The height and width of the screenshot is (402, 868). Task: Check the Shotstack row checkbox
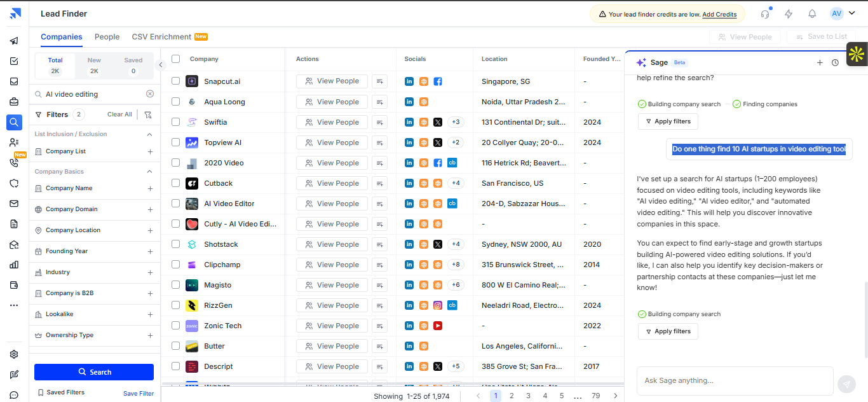click(x=176, y=244)
